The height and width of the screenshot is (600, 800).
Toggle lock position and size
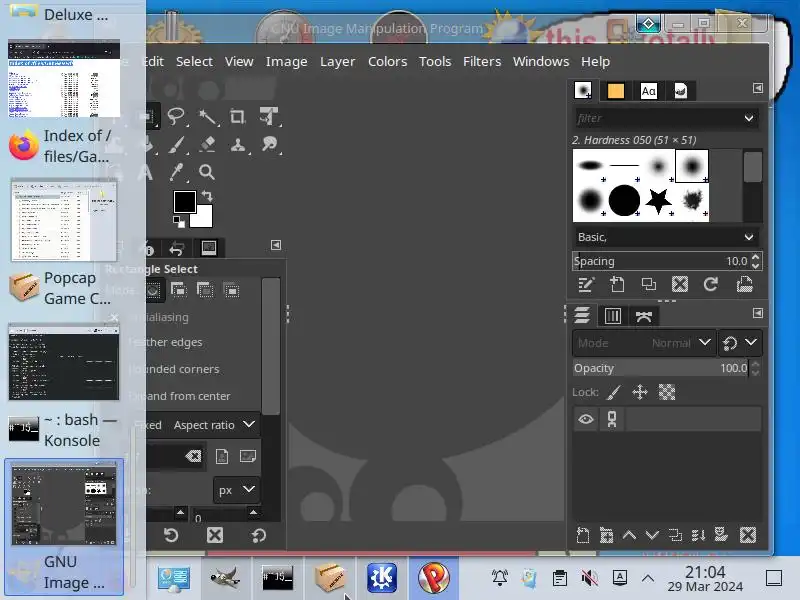[640, 392]
